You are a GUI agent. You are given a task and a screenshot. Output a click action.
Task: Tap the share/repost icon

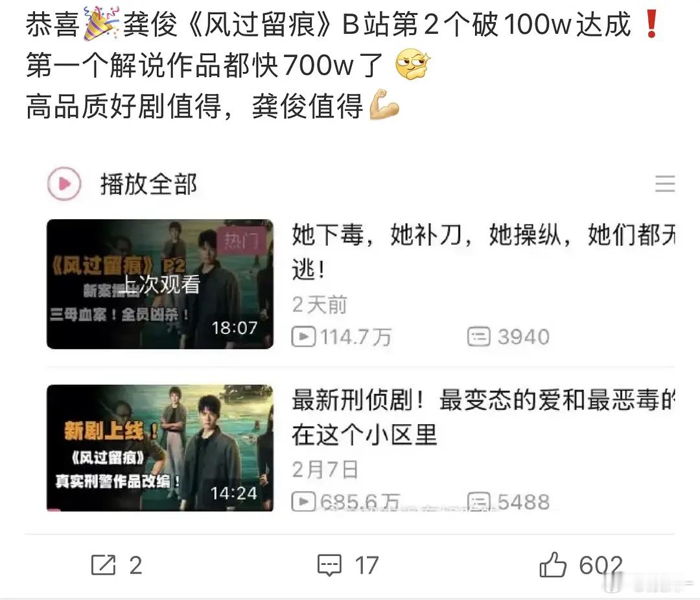click(103, 565)
